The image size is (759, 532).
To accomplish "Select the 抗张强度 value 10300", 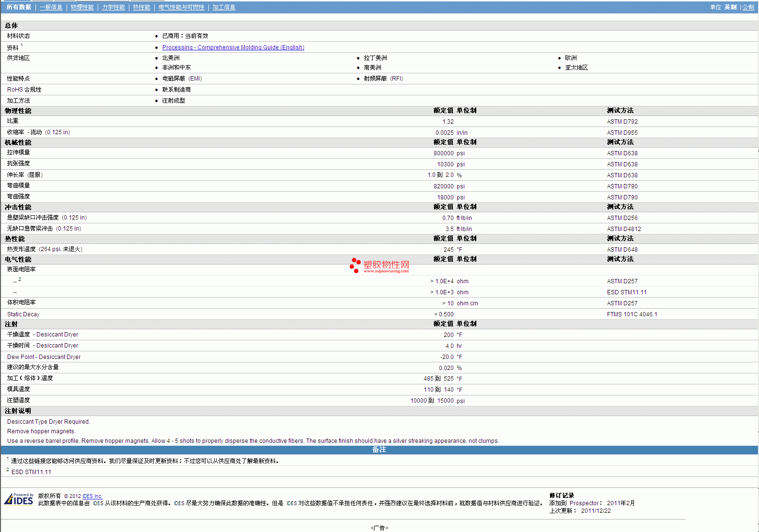I will click(445, 164).
